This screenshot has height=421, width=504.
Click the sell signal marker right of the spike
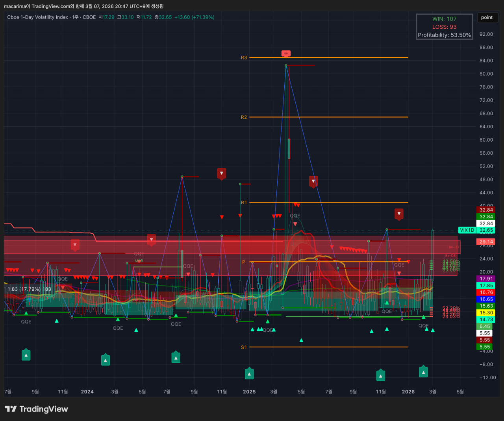click(313, 181)
